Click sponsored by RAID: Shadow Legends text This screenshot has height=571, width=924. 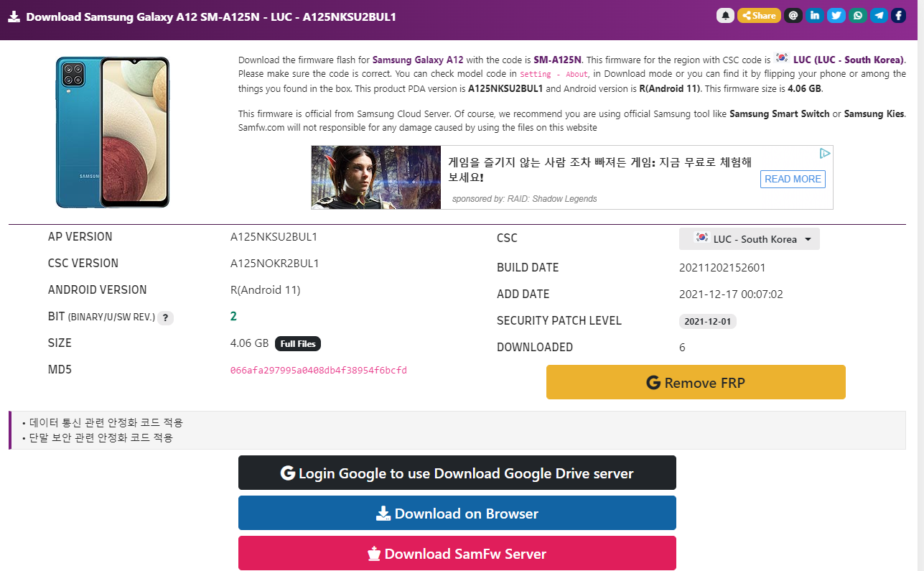(x=524, y=199)
